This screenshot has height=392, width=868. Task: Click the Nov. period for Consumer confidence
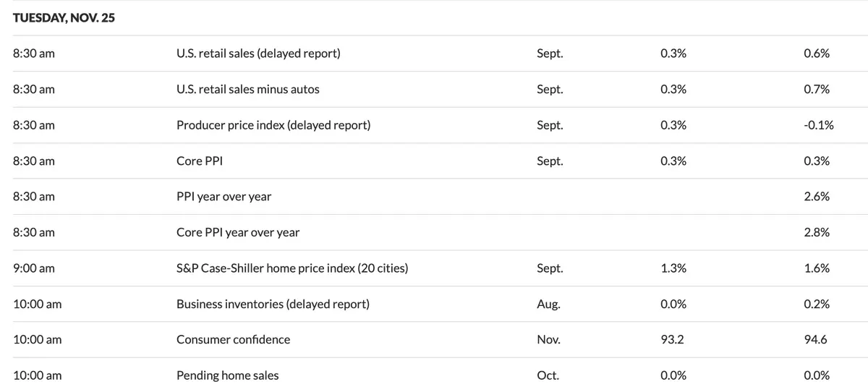[548, 340]
